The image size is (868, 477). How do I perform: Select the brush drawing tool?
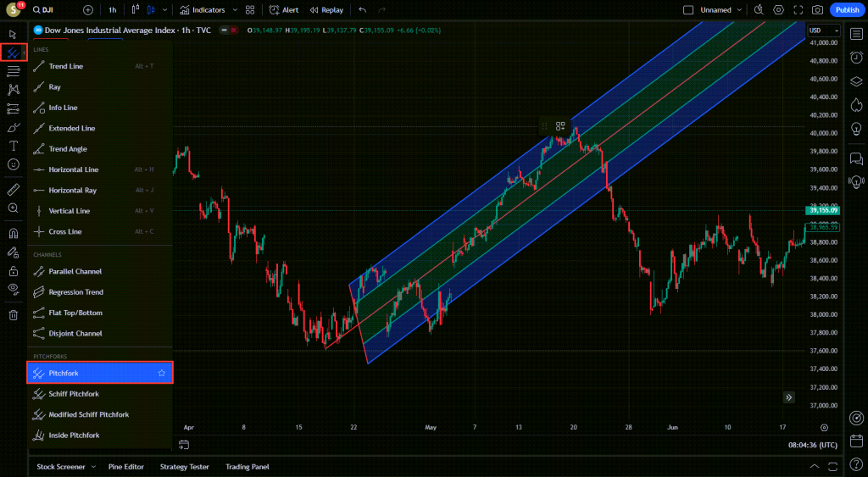click(x=13, y=128)
